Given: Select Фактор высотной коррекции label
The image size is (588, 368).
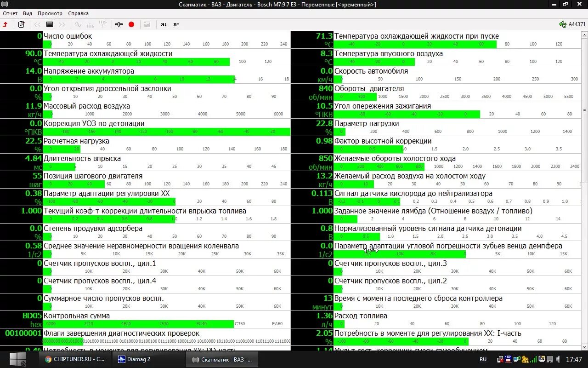Looking at the screenshot, I should tap(383, 141).
